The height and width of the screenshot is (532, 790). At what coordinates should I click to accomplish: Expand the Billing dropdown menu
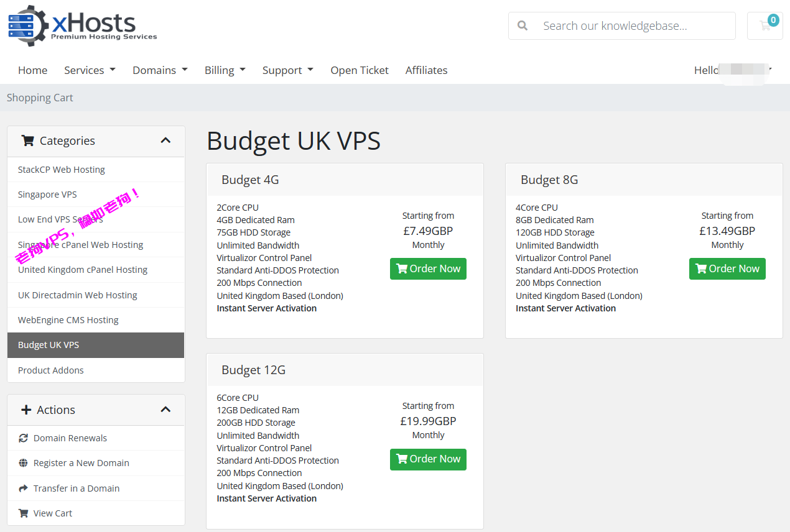click(x=225, y=70)
